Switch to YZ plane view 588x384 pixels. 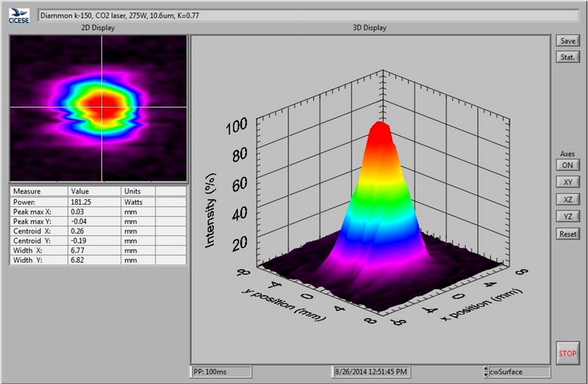point(567,216)
